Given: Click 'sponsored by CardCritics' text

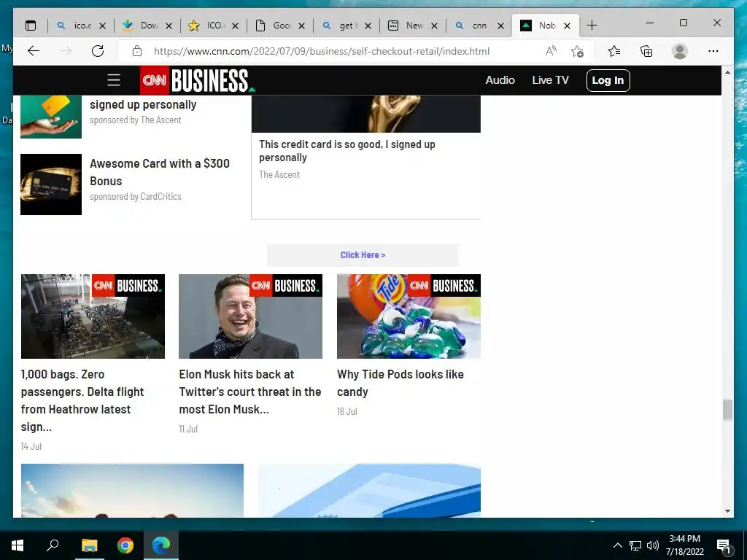Looking at the screenshot, I should [x=136, y=196].
